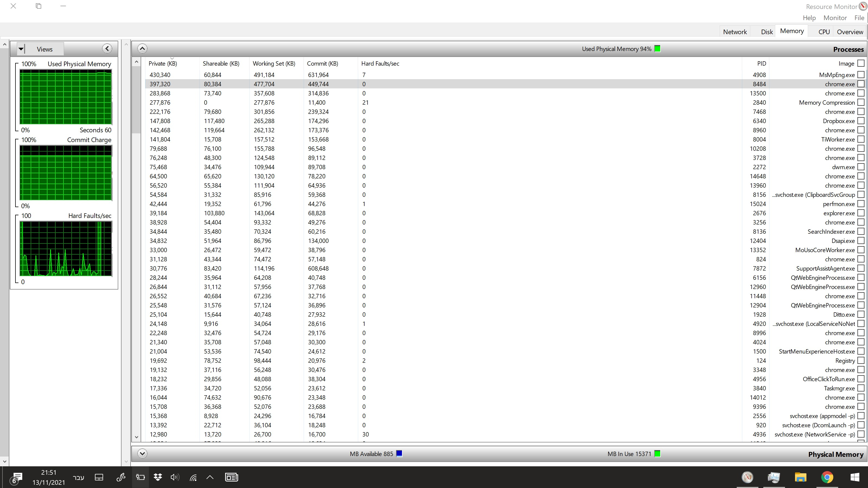
Task: Hide the graphs pane with the arrow button
Action: [107, 49]
